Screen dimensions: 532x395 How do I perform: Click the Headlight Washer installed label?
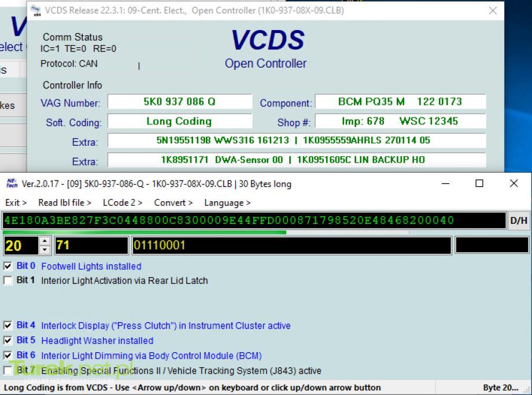[x=97, y=341]
